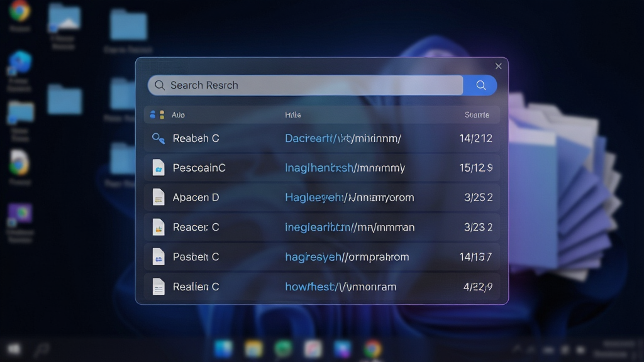
Task: Click the file icon beside Pasbeh C
Action: 158,257
